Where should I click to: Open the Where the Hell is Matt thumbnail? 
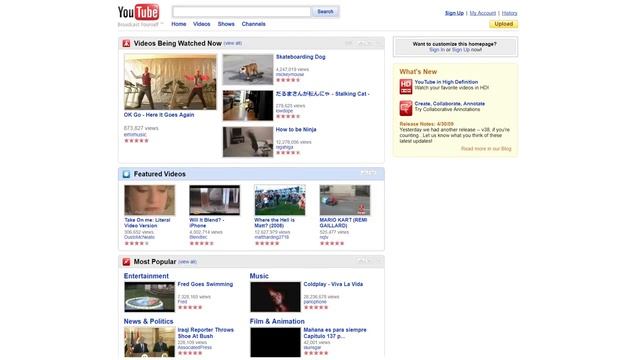point(280,200)
